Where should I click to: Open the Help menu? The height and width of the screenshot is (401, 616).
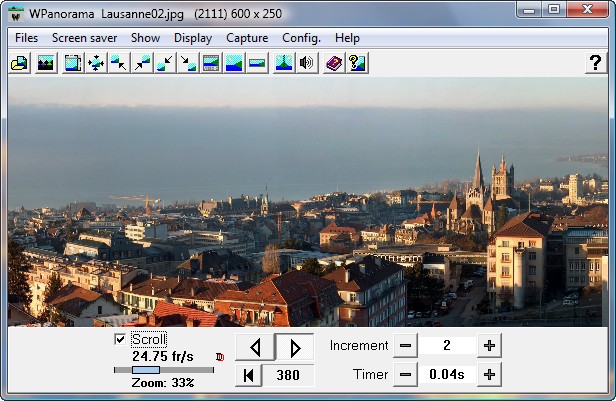tap(347, 38)
